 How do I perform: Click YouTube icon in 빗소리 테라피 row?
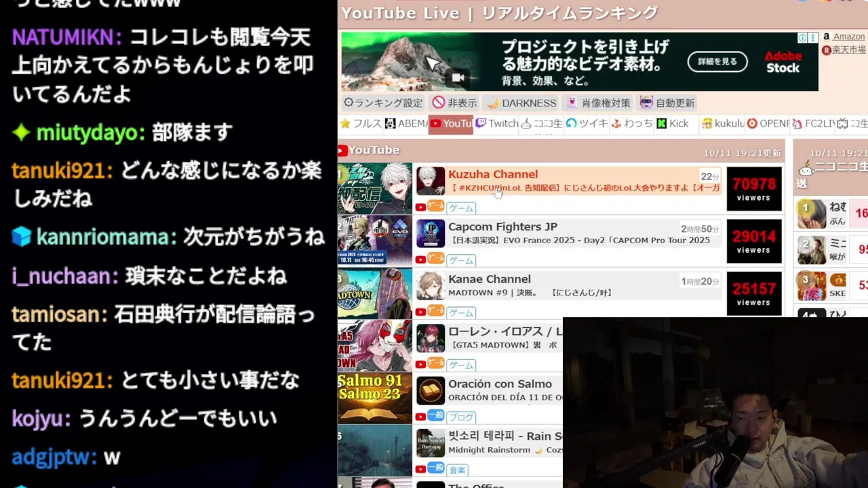(x=420, y=469)
